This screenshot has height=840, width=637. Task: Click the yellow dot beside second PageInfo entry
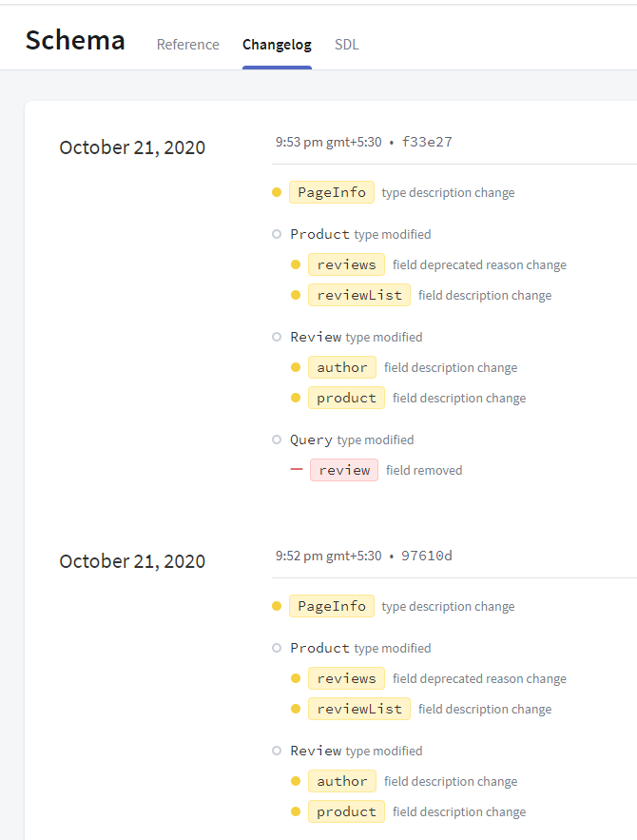(276, 605)
